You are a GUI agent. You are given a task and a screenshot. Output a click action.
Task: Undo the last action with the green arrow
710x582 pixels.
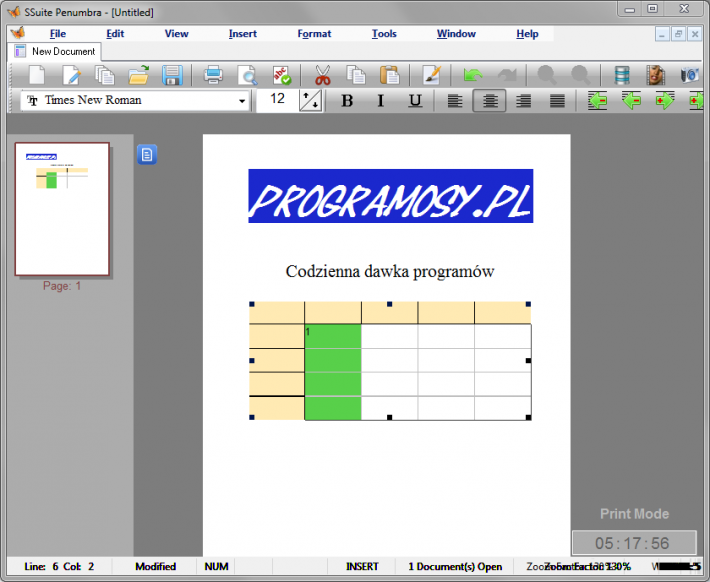coord(473,75)
